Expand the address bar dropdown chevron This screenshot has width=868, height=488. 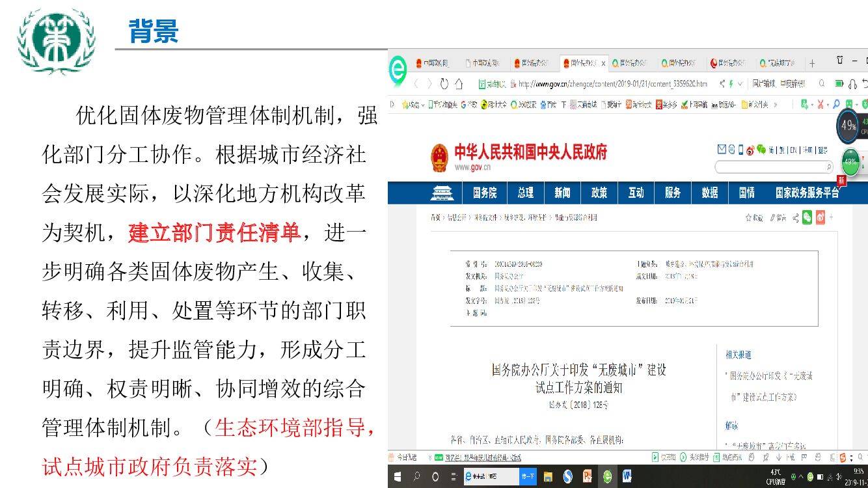point(740,84)
